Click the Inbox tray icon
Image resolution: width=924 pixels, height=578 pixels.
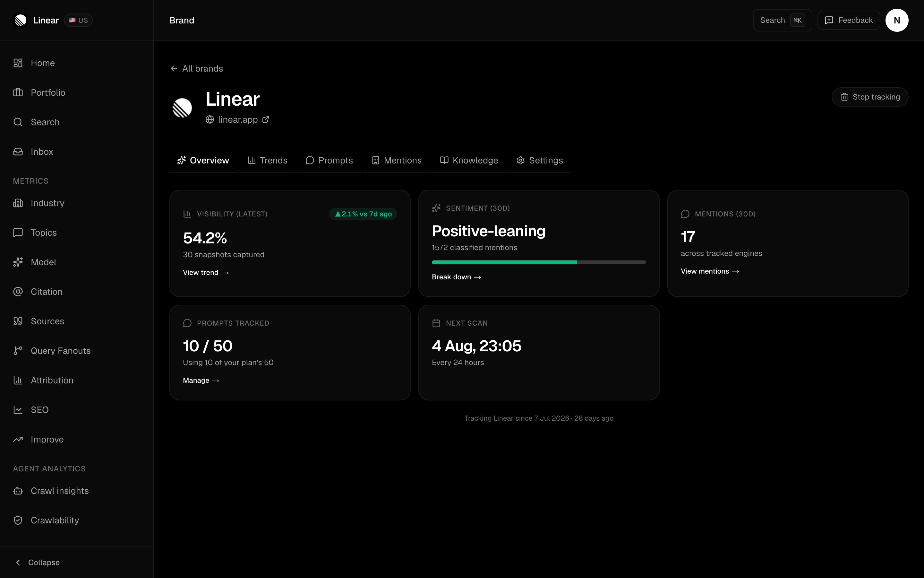[18, 152]
